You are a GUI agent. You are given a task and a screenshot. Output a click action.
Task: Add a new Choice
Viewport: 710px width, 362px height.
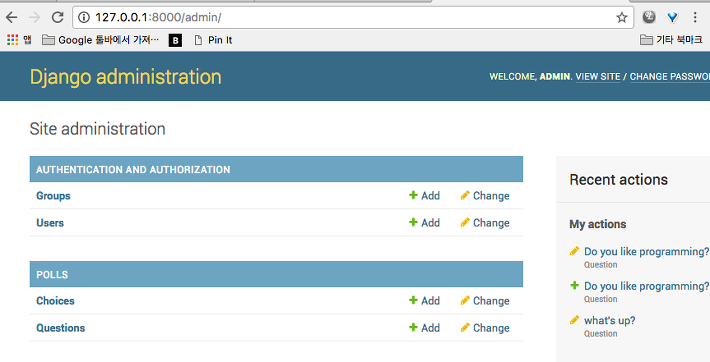point(424,301)
